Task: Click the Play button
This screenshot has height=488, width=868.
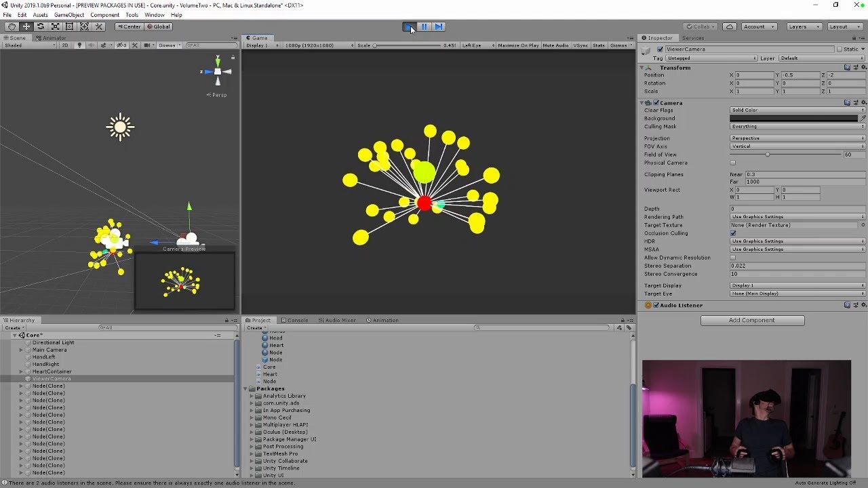Action: tap(409, 26)
